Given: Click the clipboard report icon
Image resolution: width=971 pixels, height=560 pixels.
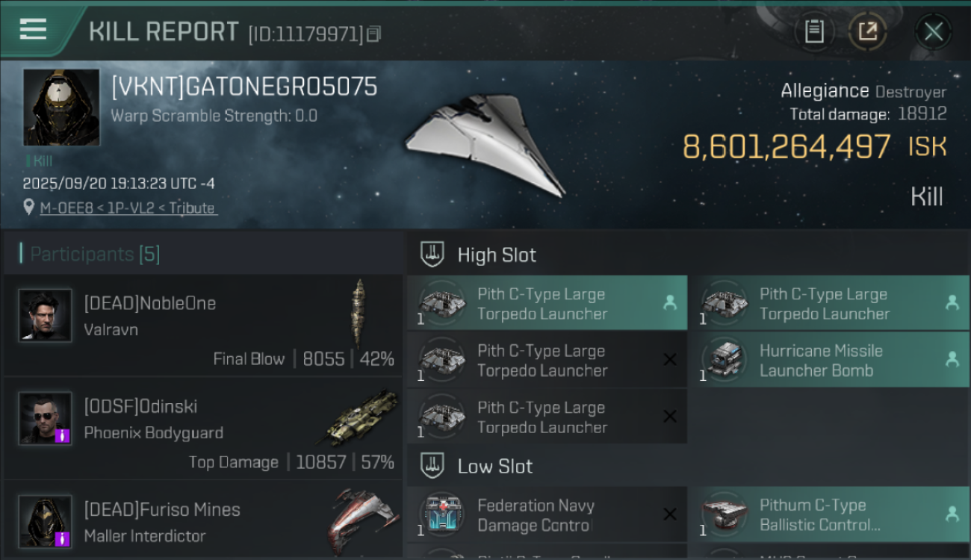Looking at the screenshot, I should coord(813,31).
